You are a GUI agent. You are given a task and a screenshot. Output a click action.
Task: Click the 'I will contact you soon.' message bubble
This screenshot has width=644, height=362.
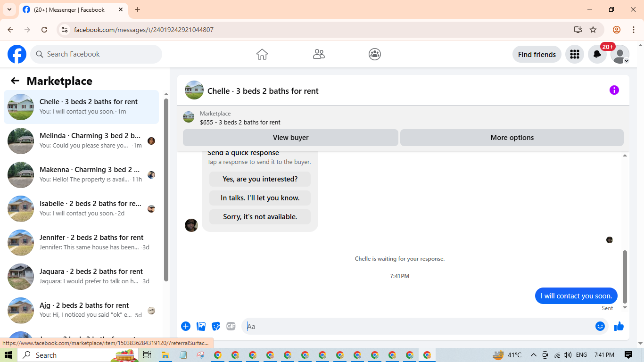point(576,296)
